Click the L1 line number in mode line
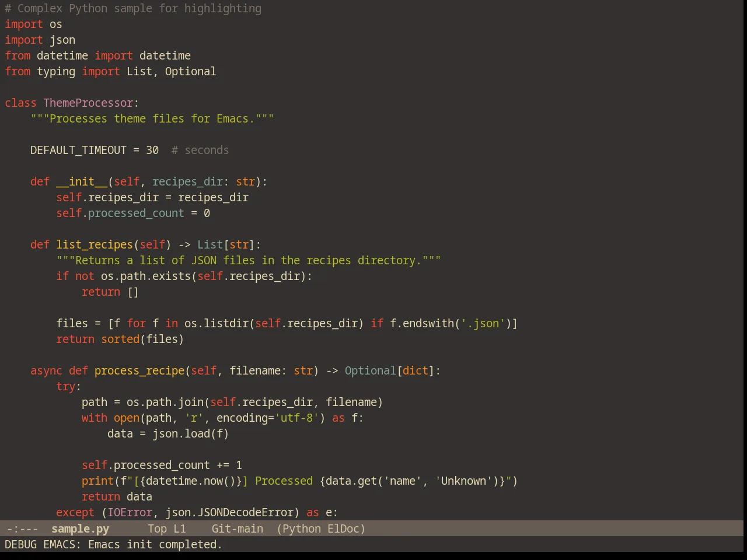Viewport: 747px width, 560px height. (x=179, y=528)
